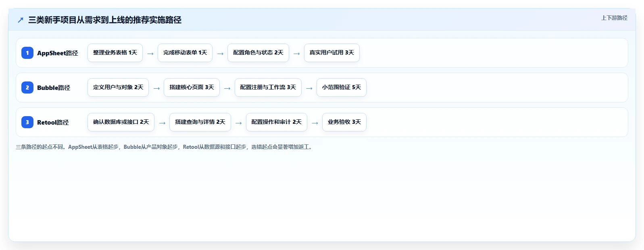
Task: Click the step 业务验收 3天
Action: pos(344,122)
